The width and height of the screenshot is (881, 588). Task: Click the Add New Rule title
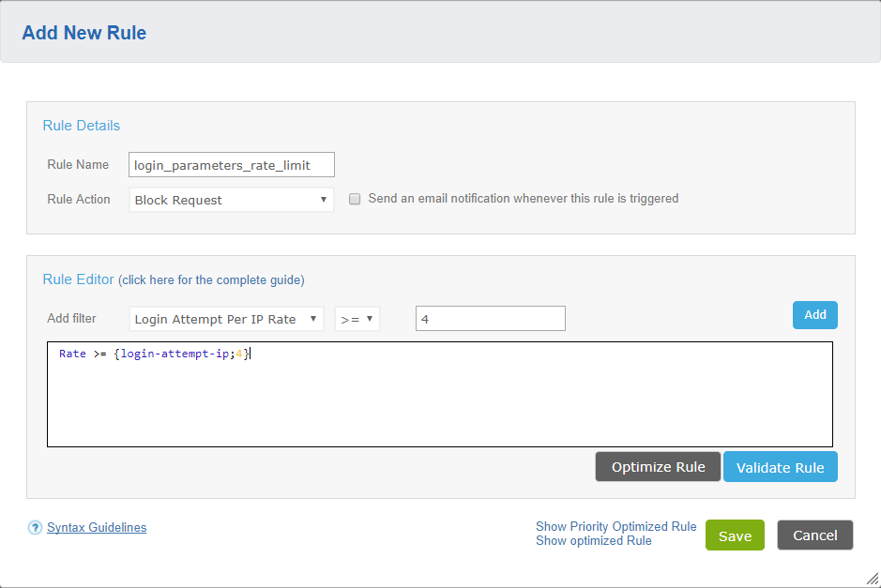(x=84, y=33)
